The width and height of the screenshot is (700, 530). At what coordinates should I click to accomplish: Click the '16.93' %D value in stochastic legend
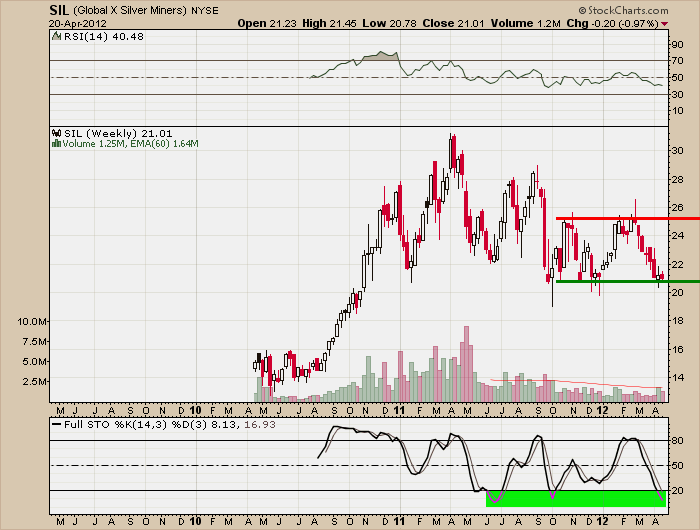260,424
